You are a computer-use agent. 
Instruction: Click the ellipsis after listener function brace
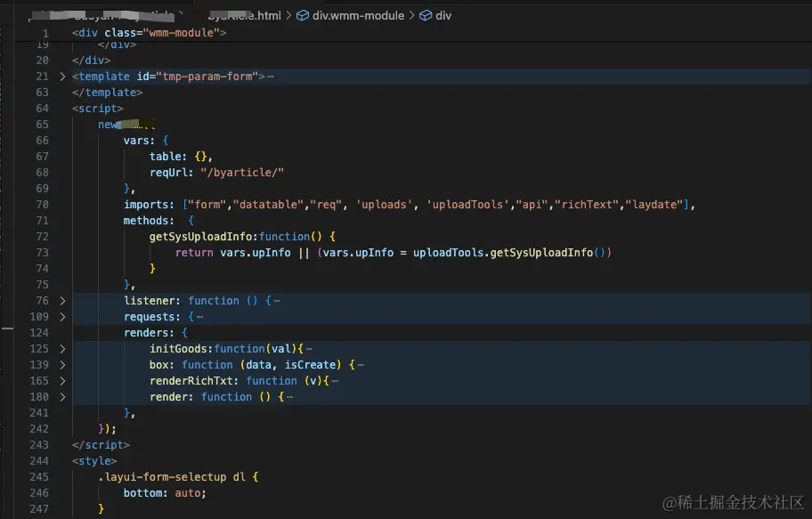277,301
